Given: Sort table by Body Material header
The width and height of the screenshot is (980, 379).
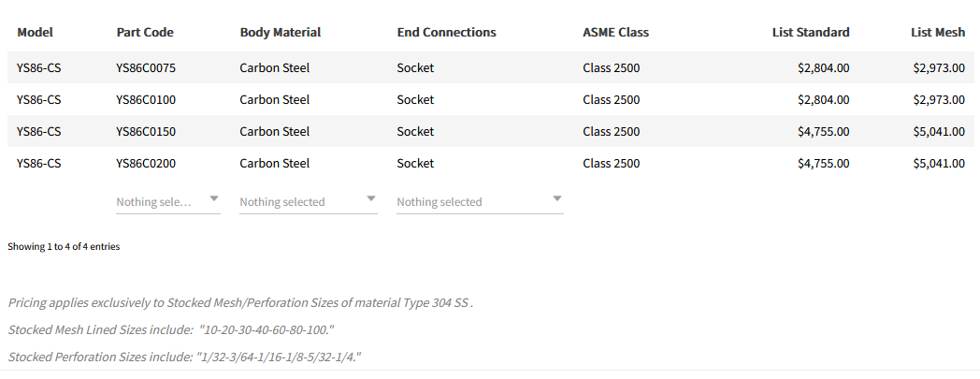Looking at the screenshot, I should (280, 32).
